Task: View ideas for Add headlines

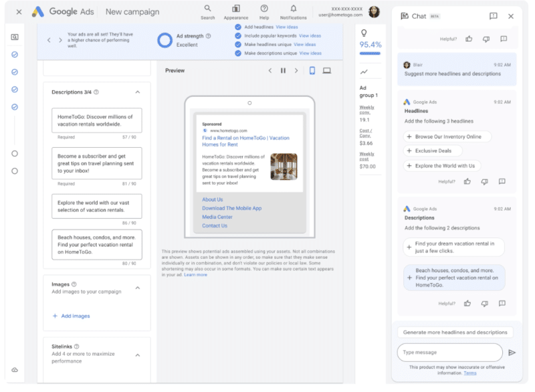Action: click(287, 27)
